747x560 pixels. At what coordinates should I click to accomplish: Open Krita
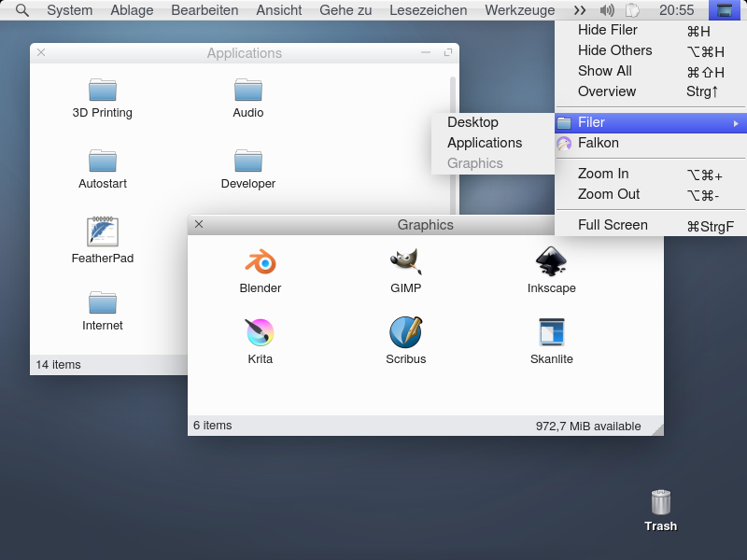pyautogui.click(x=260, y=336)
